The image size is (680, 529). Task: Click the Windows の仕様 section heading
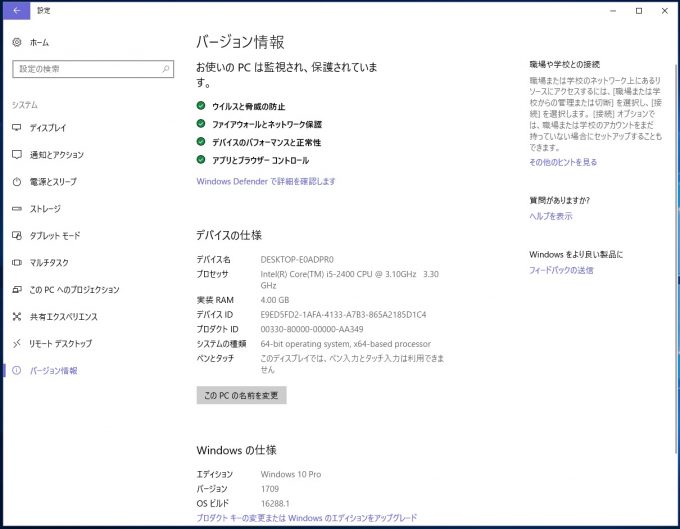pyautogui.click(x=236, y=450)
